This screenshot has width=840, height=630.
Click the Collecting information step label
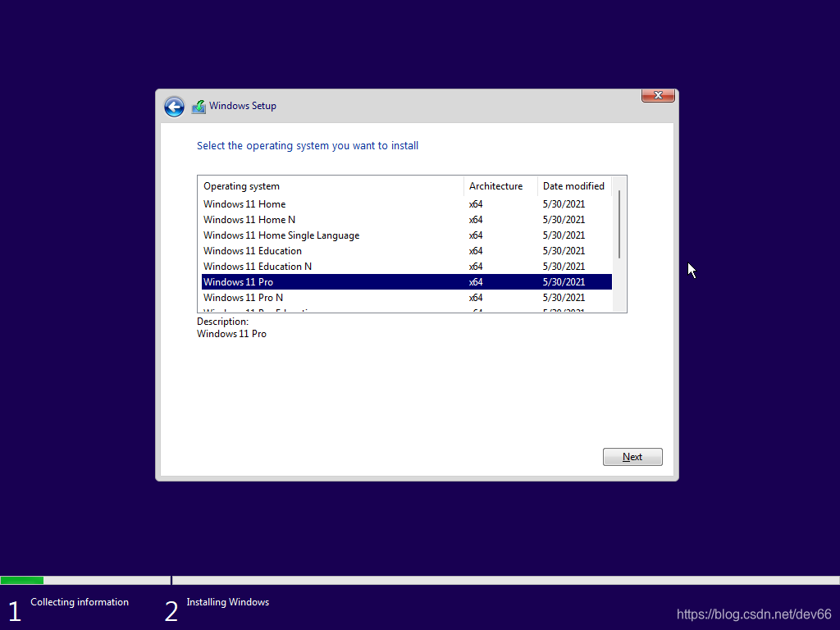pos(80,602)
